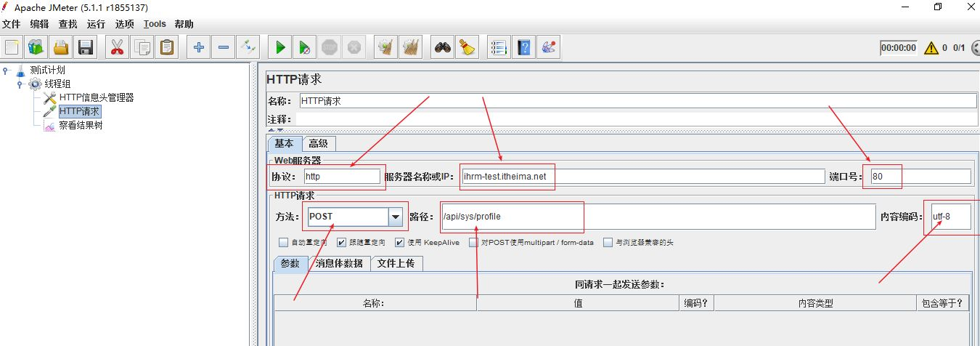980x346 pixels.
Task: Toggle 与浏览器兼容的头 checkbox
Action: click(608, 243)
